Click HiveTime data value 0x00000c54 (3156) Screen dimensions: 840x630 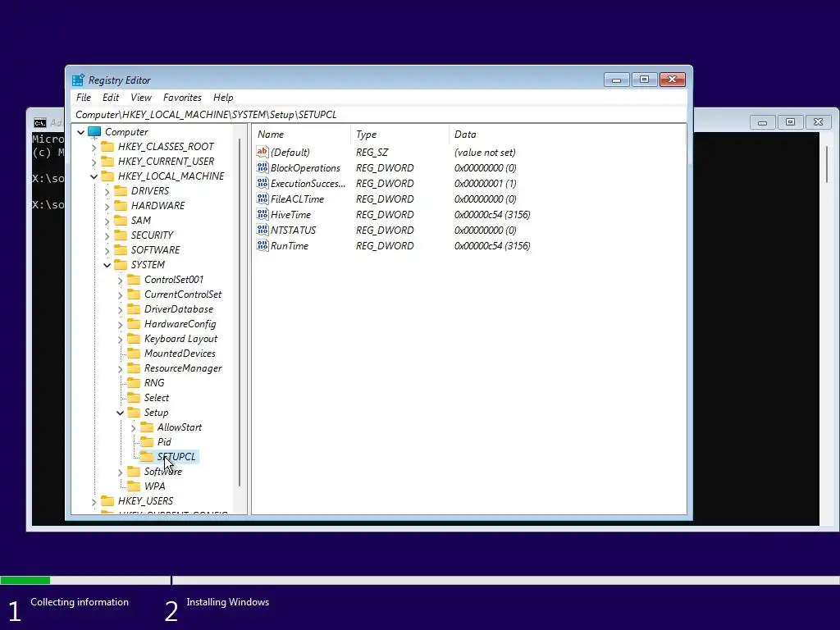coord(492,215)
